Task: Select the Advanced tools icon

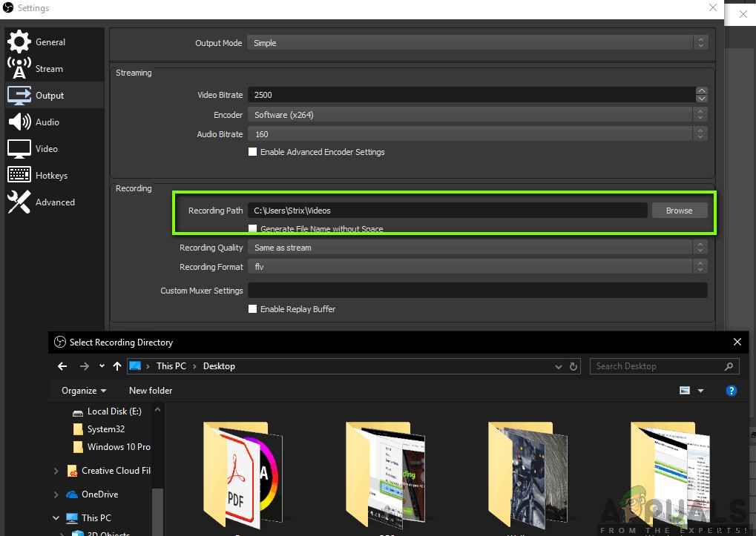Action: point(19,202)
